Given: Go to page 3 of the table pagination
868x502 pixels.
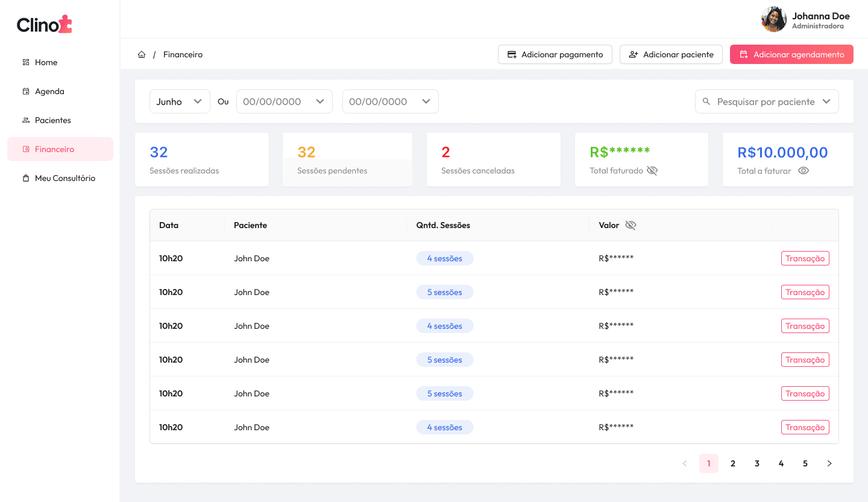Looking at the screenshot, I should coord(757,463).
